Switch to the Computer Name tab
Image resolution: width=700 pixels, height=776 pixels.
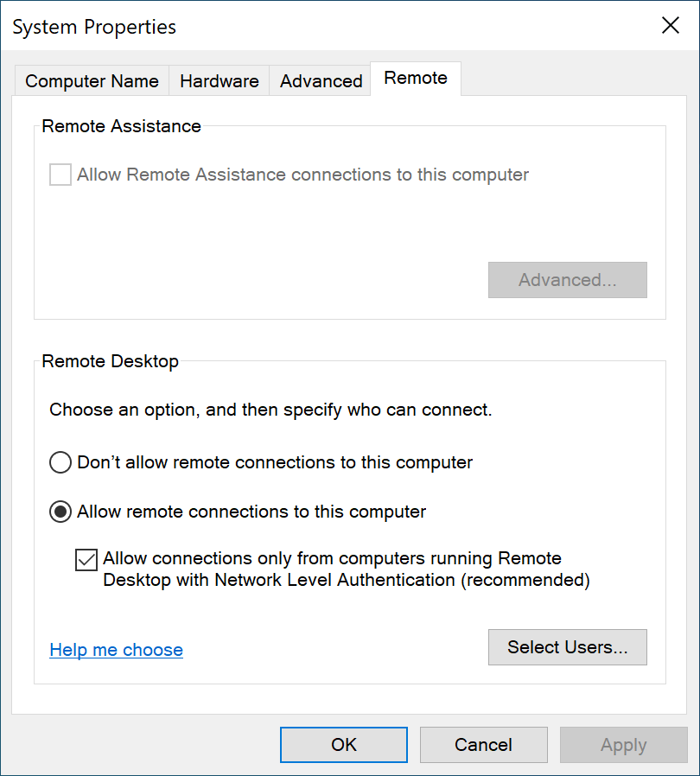coord(92,81)
